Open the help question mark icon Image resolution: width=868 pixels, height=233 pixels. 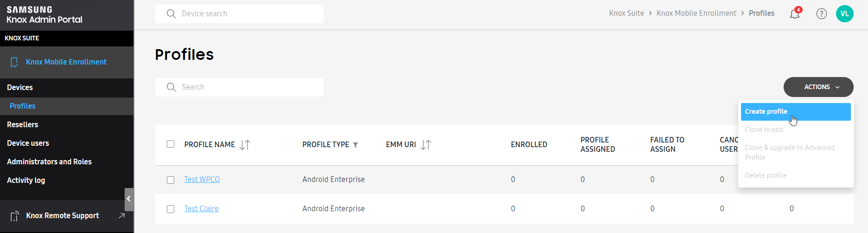point(822,14)
